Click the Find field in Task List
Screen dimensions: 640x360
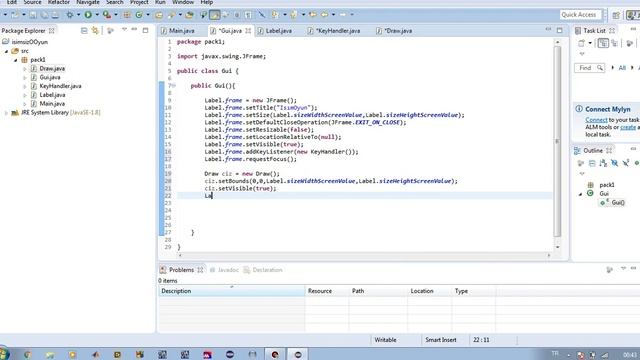point(589,68)
